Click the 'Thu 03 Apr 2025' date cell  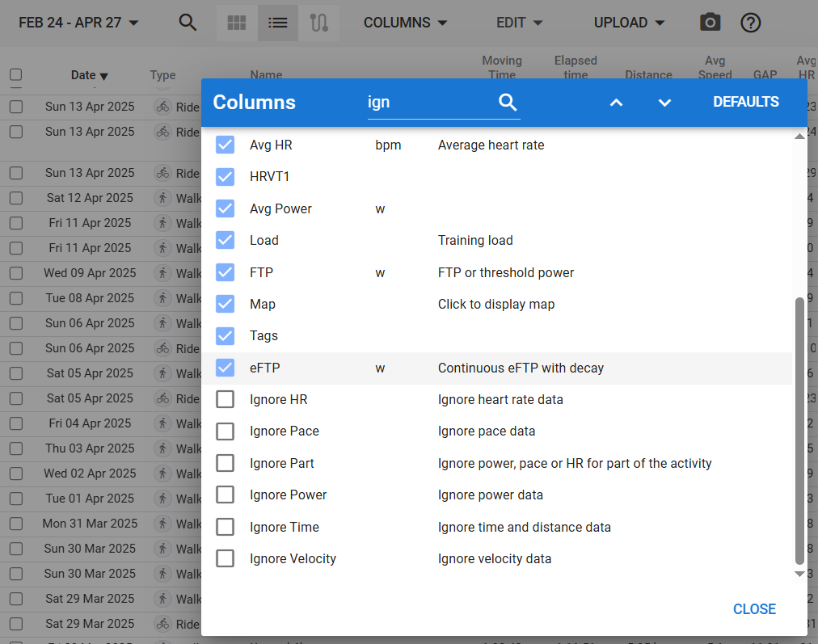[90, 448]
